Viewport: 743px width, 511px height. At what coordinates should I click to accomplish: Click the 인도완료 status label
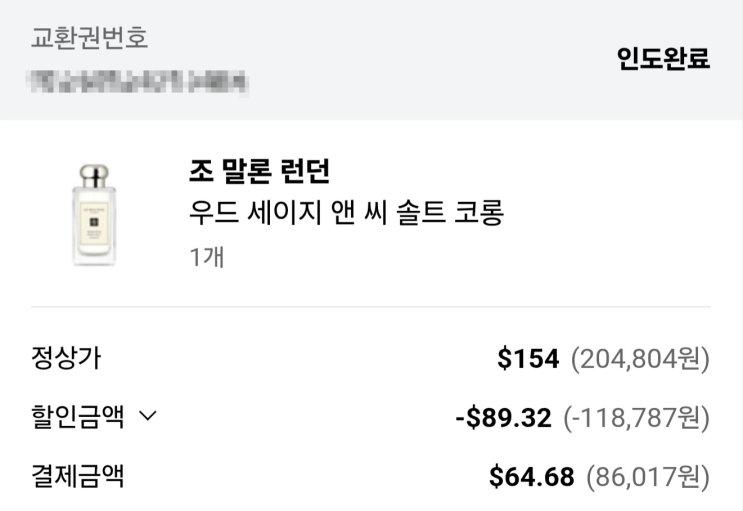point(663,59)
